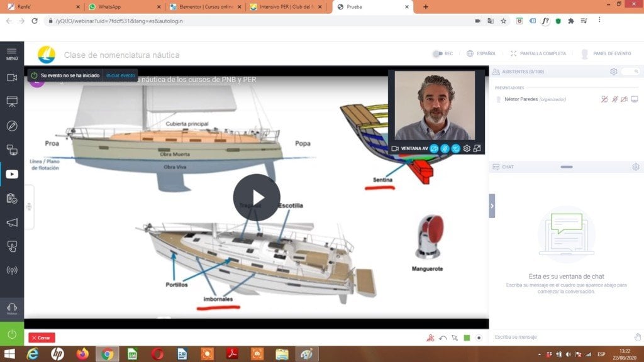Reload the page

(x=35, y=21)
